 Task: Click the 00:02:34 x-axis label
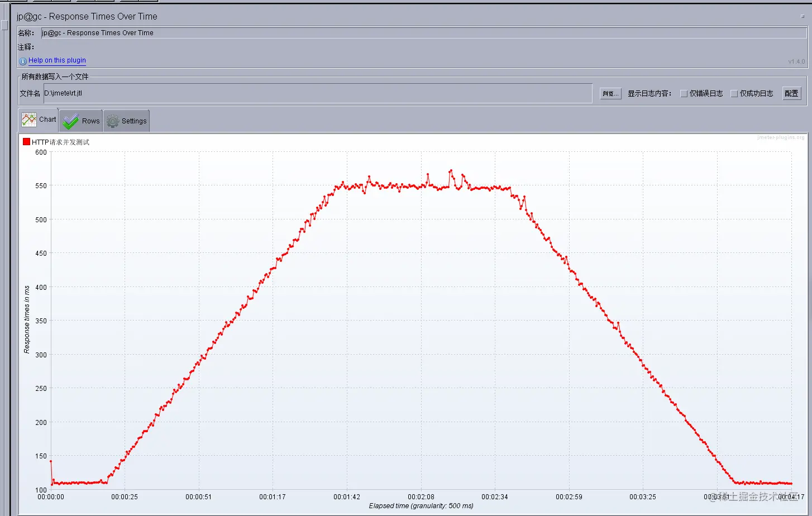495,497
